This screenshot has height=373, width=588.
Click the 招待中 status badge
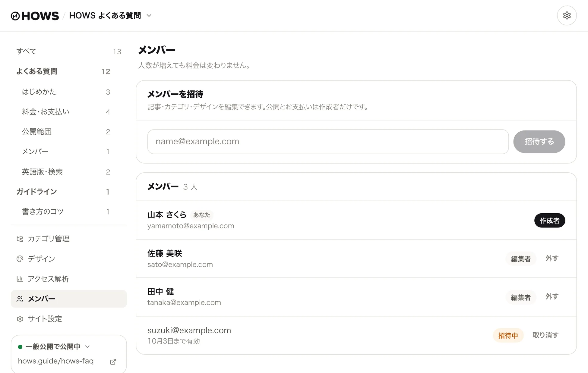pyautogui.click(x=508, y=335)
